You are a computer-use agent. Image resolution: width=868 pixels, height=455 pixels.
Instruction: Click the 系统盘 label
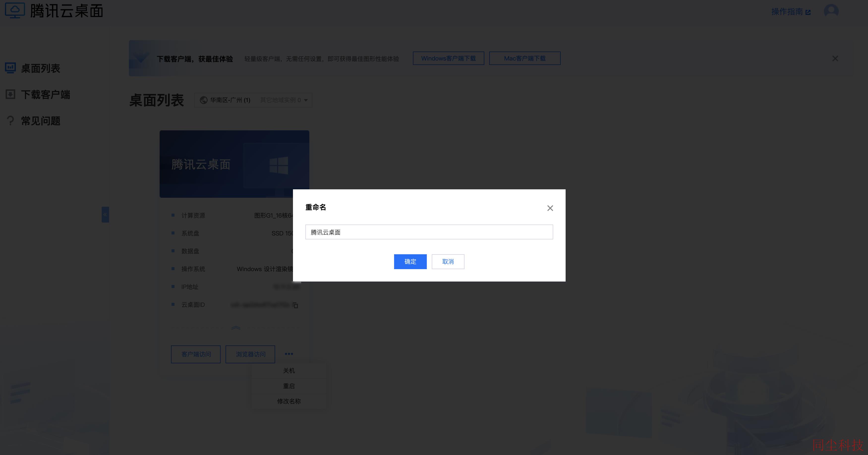pos(190,233)
